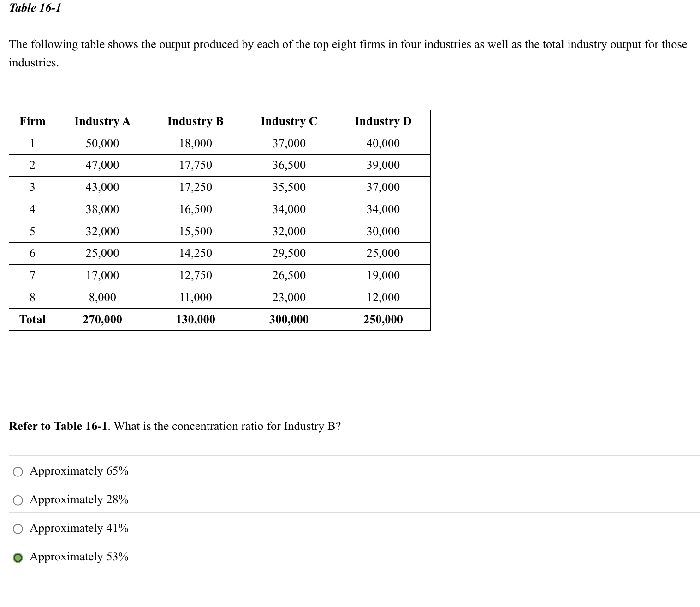700x607 pixels.
Task: Click the 250,000 total for Industry D
Action: (x=382, y=319)
